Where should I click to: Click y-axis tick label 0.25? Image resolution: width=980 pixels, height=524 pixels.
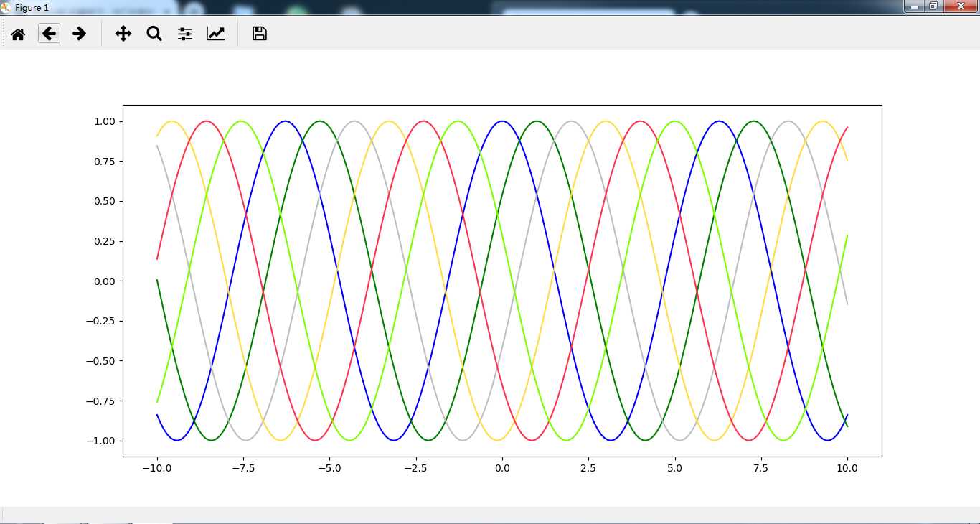pyautogui.click(x=105, y=241)
